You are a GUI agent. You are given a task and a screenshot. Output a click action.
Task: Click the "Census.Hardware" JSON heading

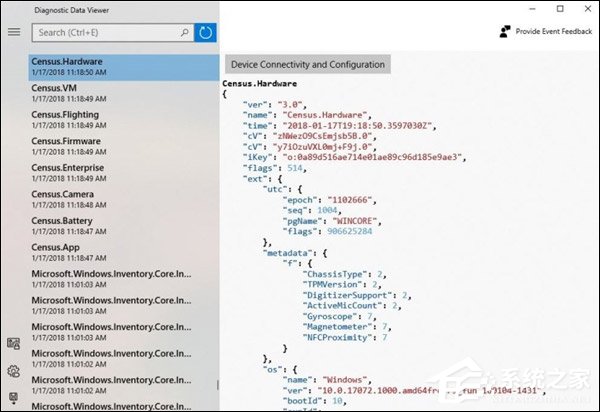pyautogui.click(x=259, y=83)
